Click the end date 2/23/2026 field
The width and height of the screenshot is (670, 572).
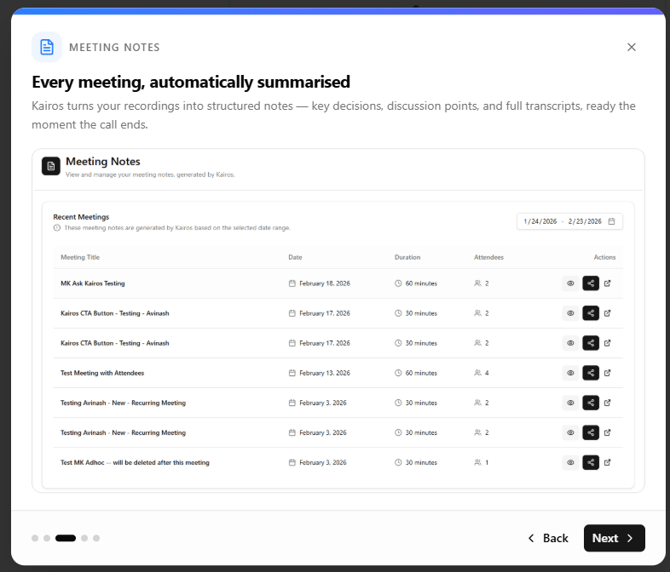click(585, 221)
